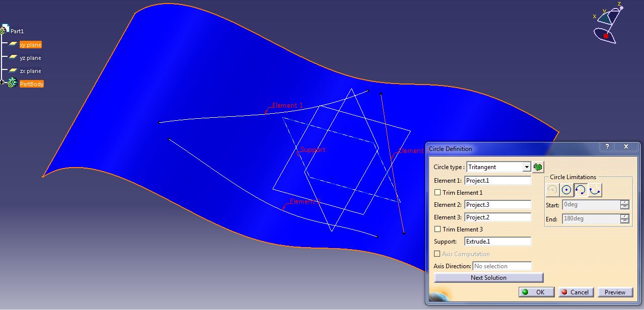
Task: Enable the Trim Element 3 checkbox
Action: tap(438, 229)
